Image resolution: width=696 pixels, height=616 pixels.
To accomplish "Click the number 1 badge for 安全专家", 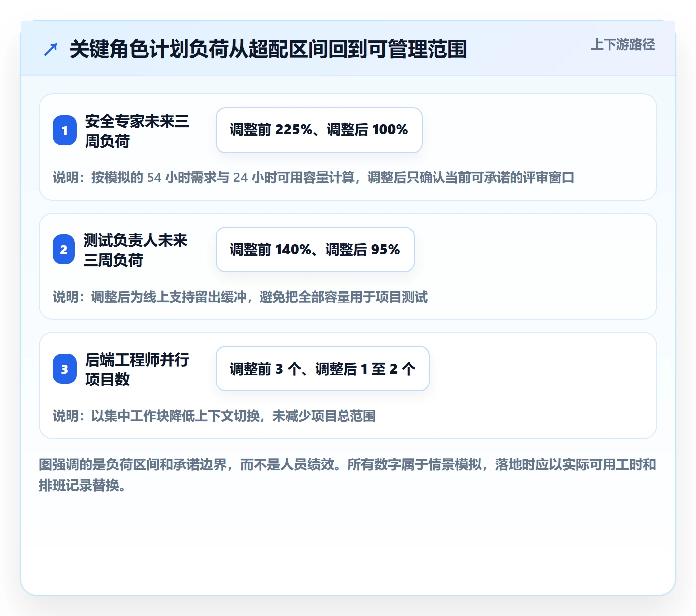I will tap(65, 130).
